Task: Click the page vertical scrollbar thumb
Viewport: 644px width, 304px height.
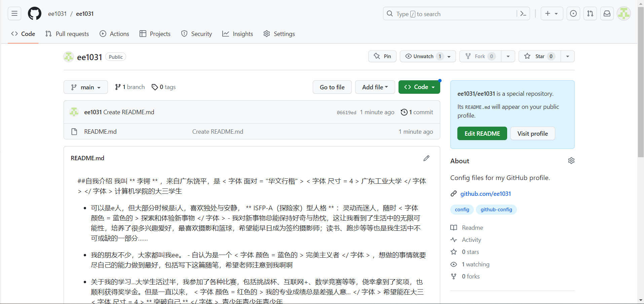Action: click(641, 82)
